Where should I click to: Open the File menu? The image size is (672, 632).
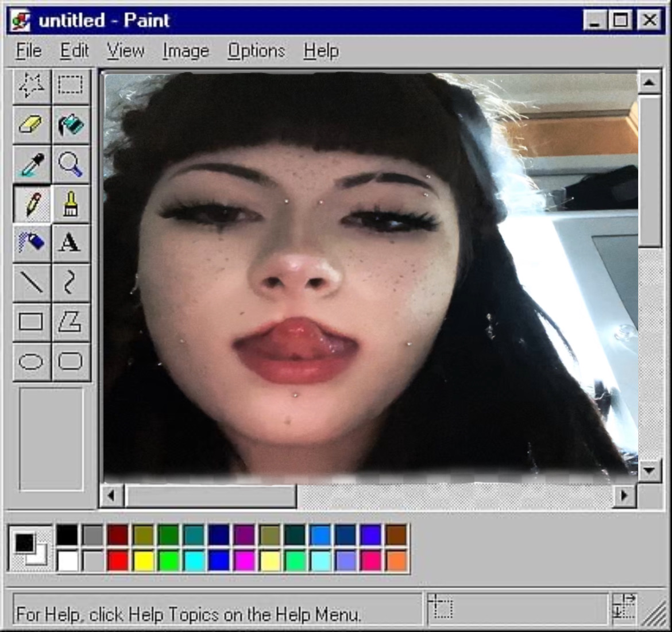tap(28, 51)
